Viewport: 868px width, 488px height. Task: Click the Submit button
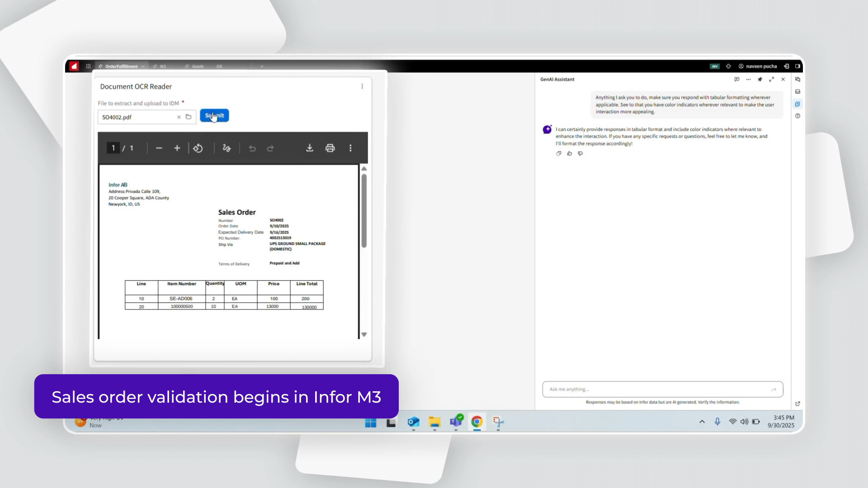tap(214, 116)
